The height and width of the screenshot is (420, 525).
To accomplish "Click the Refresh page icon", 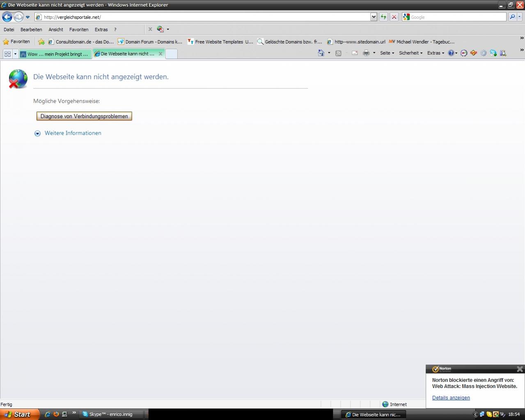I will tap(383, 17).
